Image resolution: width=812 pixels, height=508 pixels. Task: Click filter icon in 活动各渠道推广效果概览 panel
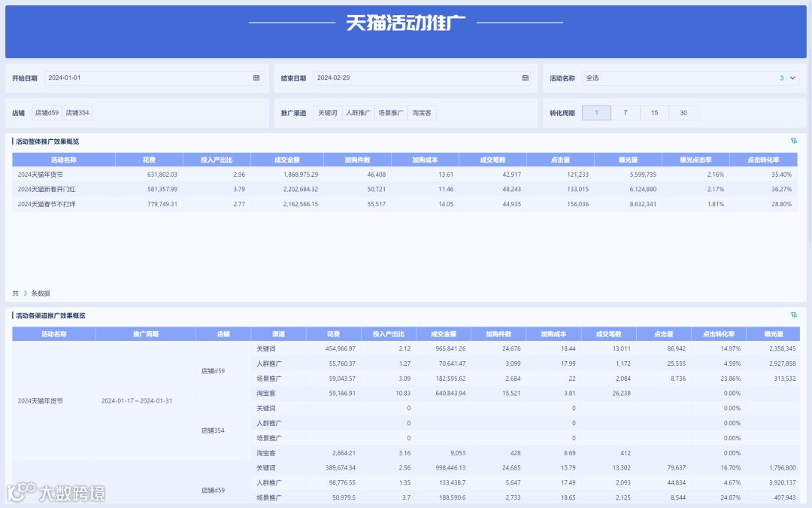(794, 315)
